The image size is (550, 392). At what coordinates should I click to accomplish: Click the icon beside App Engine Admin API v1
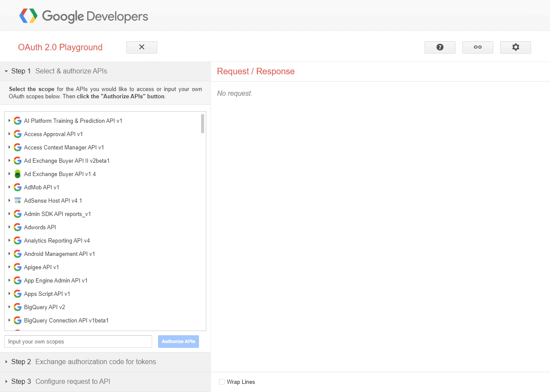(18, 280)
